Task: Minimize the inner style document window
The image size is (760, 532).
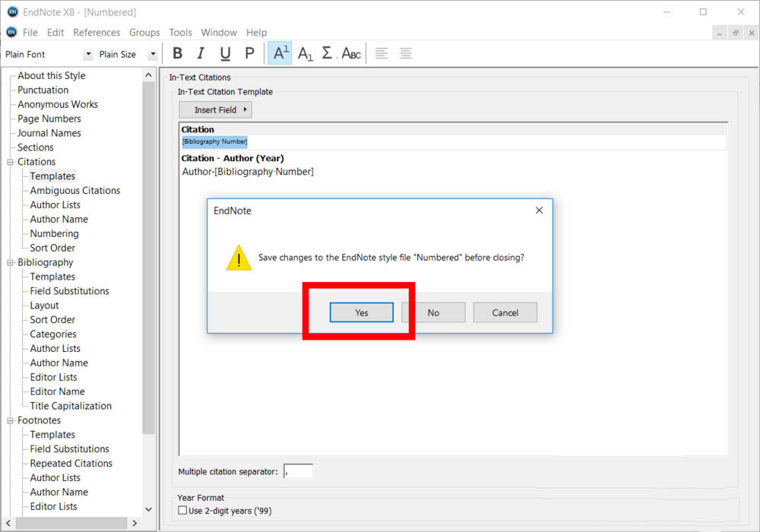Action: (719, 33)
